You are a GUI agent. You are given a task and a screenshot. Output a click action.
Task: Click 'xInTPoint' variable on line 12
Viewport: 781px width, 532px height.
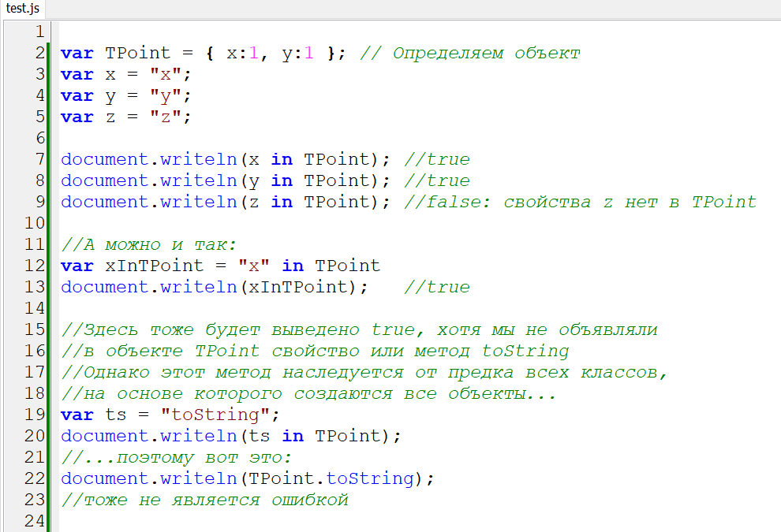tap(155, 266)
